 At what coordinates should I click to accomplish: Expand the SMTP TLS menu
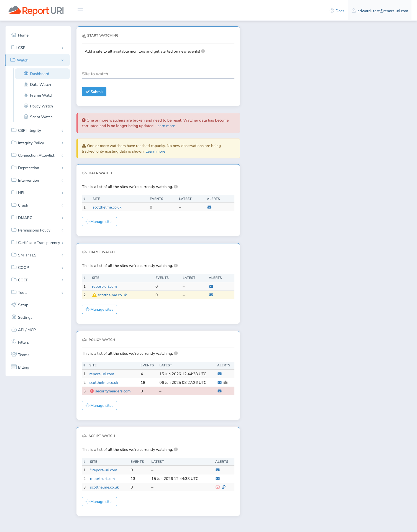(x=38, y=255)
